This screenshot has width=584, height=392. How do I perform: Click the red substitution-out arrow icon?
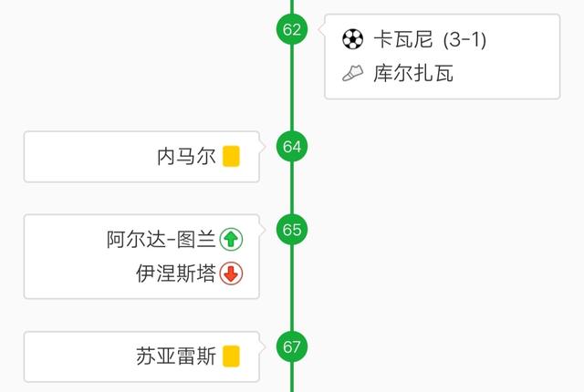[x=231, y=273]
